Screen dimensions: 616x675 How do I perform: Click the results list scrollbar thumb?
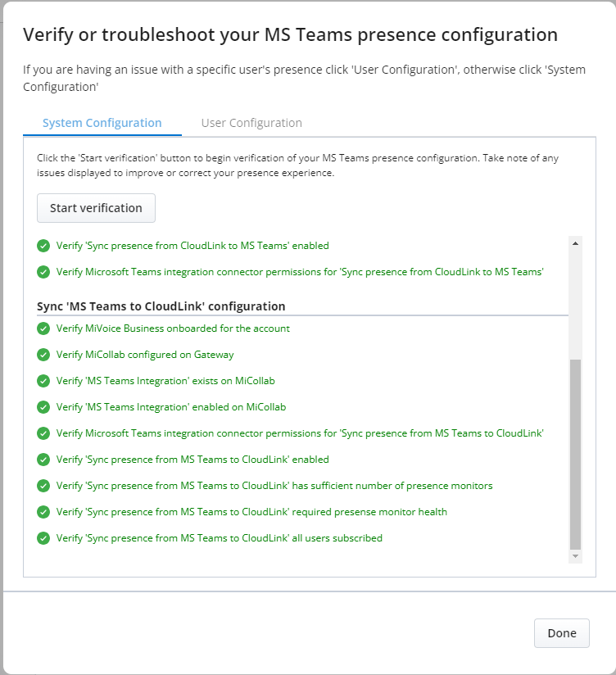575,455
